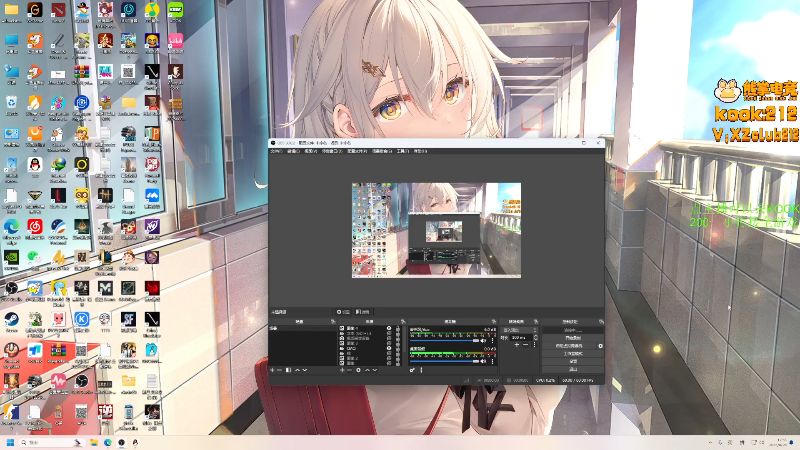800x450 pixels.
Task: Open scene filters in the Scenes dock
Action: [x=288, y=370]
